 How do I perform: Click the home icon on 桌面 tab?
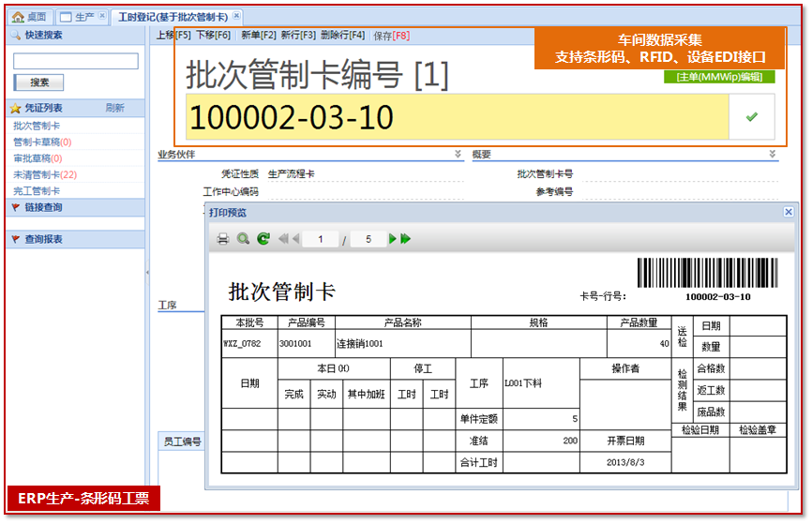coord(18,17)
